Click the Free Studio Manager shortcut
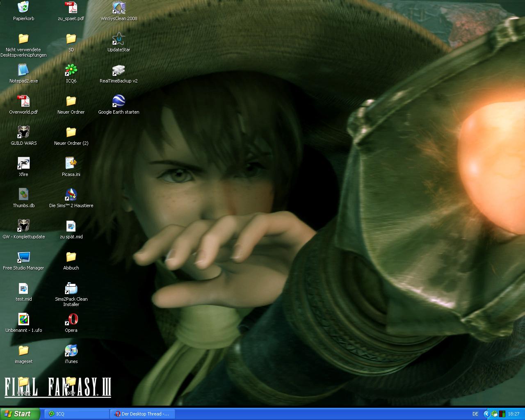Viewport: 525px width, 420px height. pyautogui.click(x=23, y=257)
